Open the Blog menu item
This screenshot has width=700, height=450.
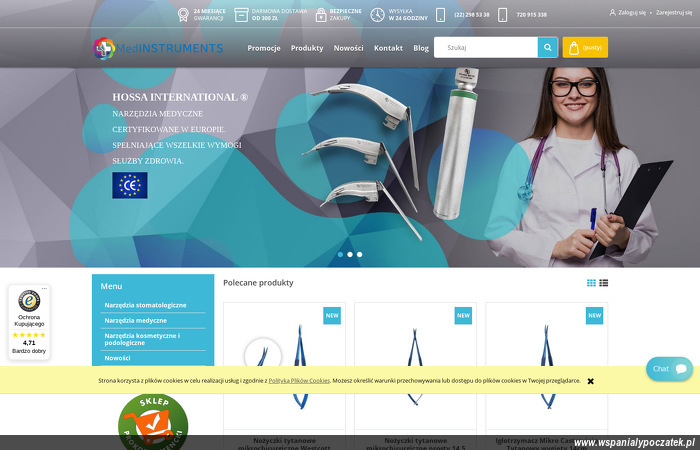[421, 48]
